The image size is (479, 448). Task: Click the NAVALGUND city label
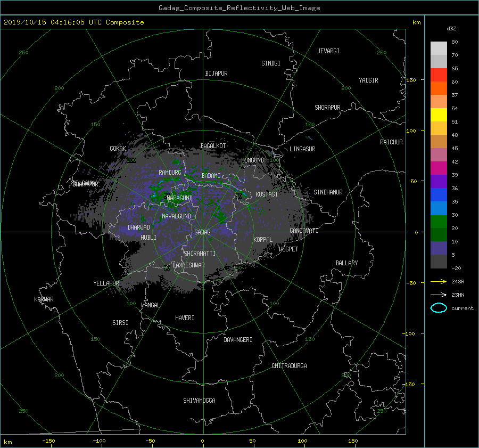(176, 216)
